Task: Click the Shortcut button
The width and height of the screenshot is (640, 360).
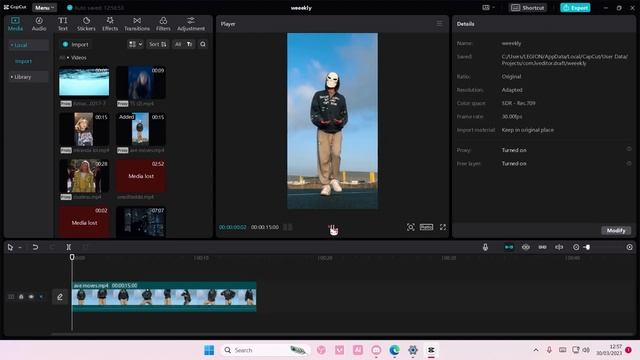Action: pyautogui.click(x=528, y=8)
